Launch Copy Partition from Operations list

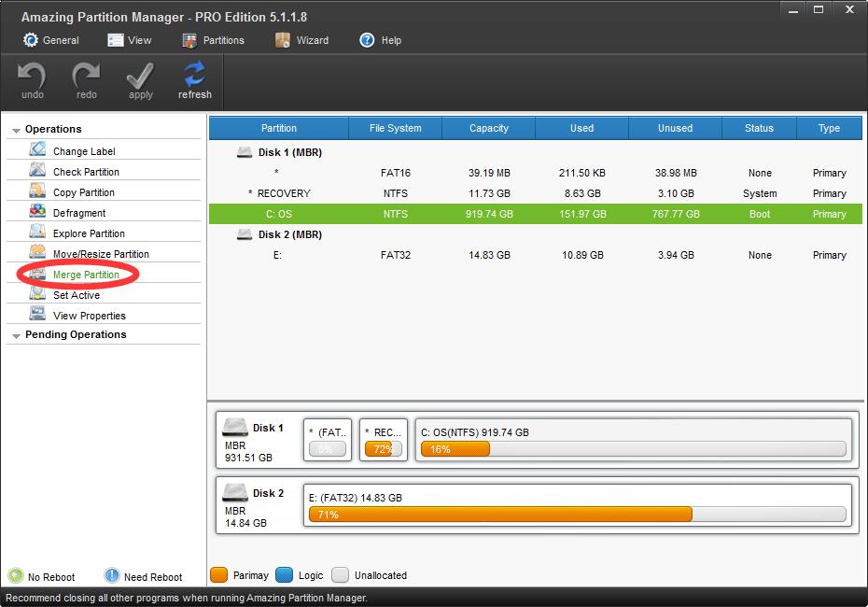click(x=84, y=192)
